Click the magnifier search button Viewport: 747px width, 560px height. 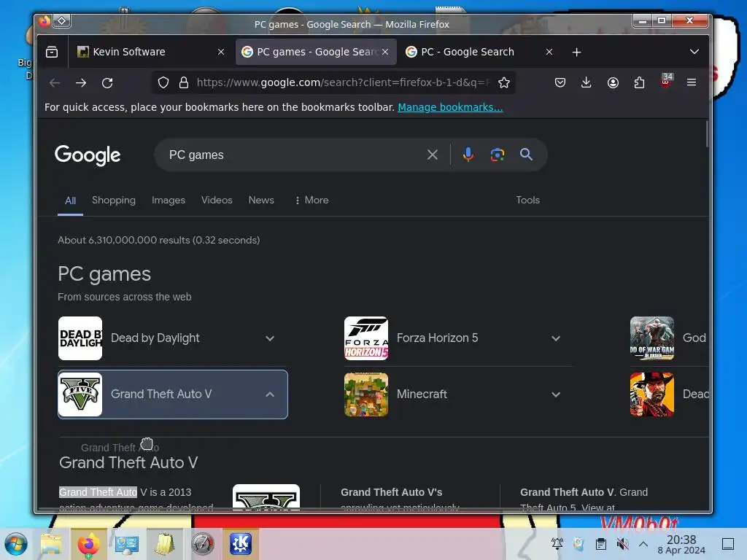pyautogui.click(x=526, y=155)
